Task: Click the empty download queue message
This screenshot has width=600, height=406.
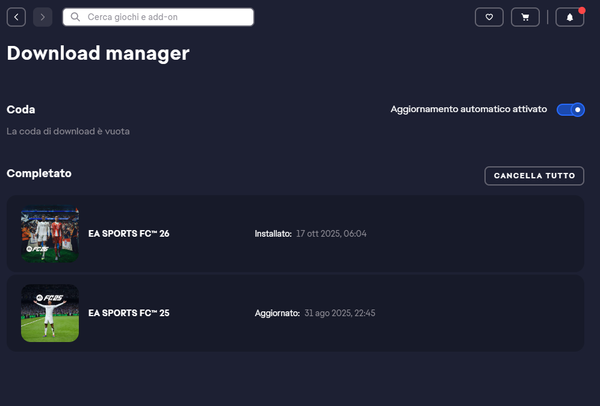Action: tap(68, 131)
